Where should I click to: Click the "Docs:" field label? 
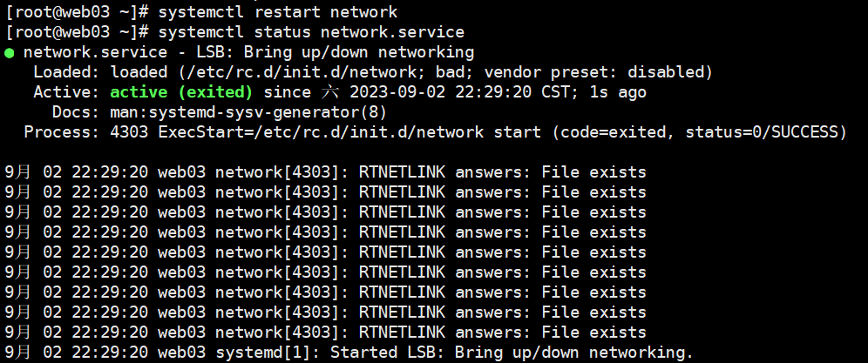pos(77,112)
